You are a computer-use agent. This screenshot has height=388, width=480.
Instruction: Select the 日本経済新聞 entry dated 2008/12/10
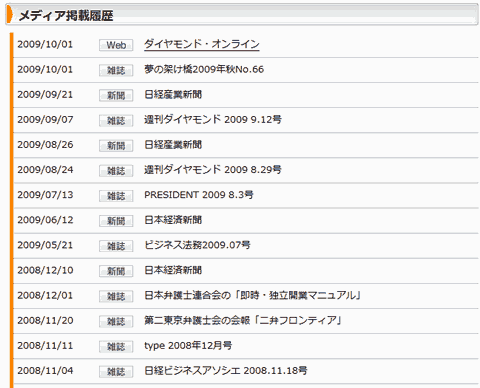click(173, 270)
